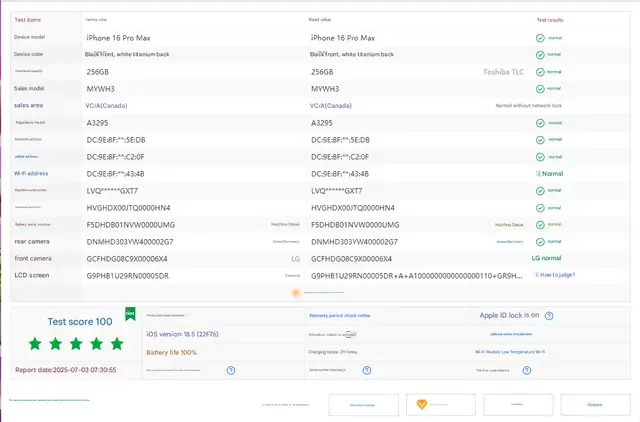The height and width of the screenshot is (422, 640).
Task: Click the rear camera row label
Action: tap(32, 242)
